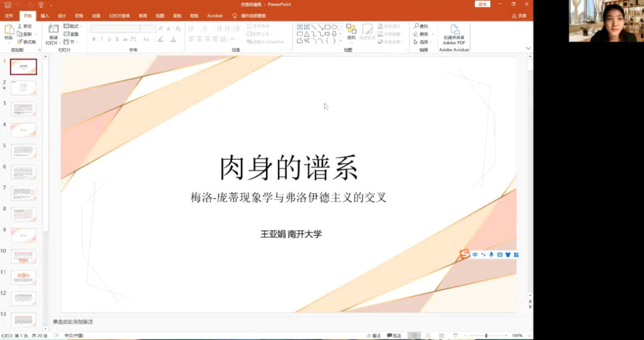
Task: Toggle text shadow (S)
Action: click(117, 39)
